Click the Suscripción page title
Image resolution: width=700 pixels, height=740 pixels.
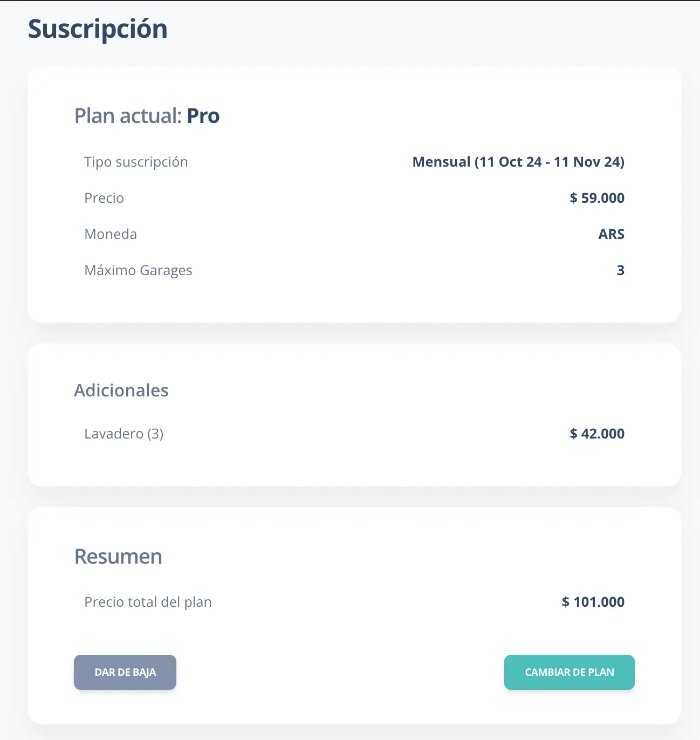97,29
